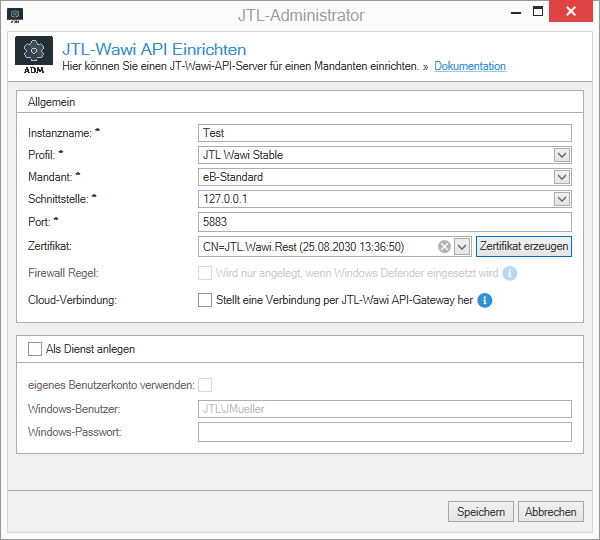
Task: Enable the Cloud-Verbindung checkbox
Action: point(205,299)
